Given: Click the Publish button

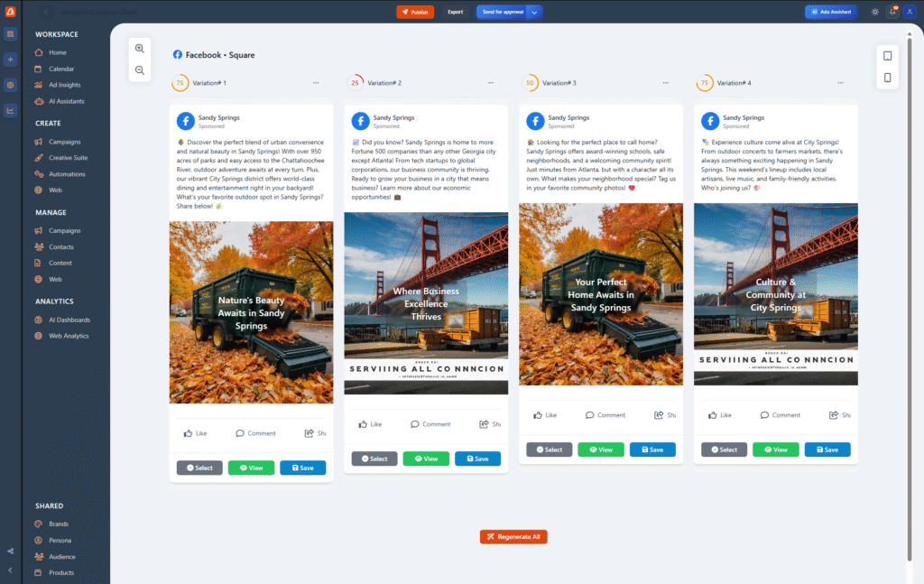Looking at the screenshot, I should click(415, 12).
